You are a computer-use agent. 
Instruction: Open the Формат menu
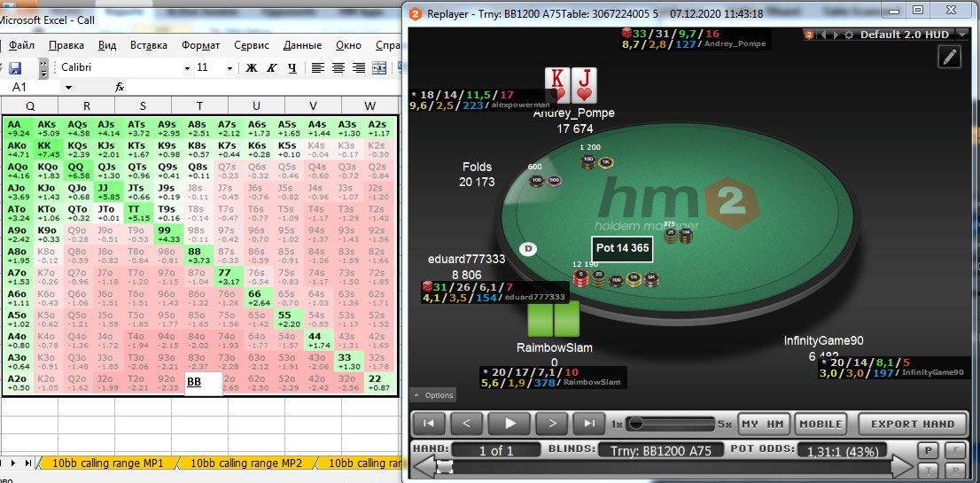tap(200, 45)
